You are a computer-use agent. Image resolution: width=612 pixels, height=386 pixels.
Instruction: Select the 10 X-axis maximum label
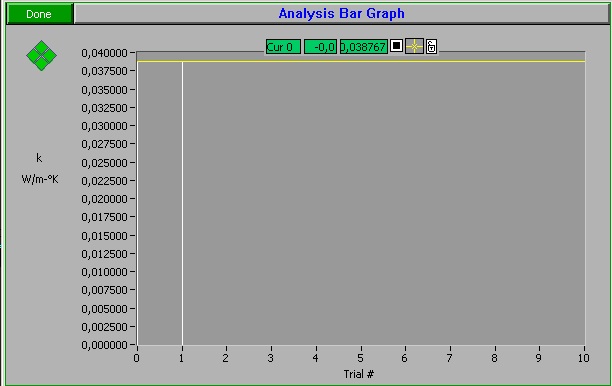point(584,358)
